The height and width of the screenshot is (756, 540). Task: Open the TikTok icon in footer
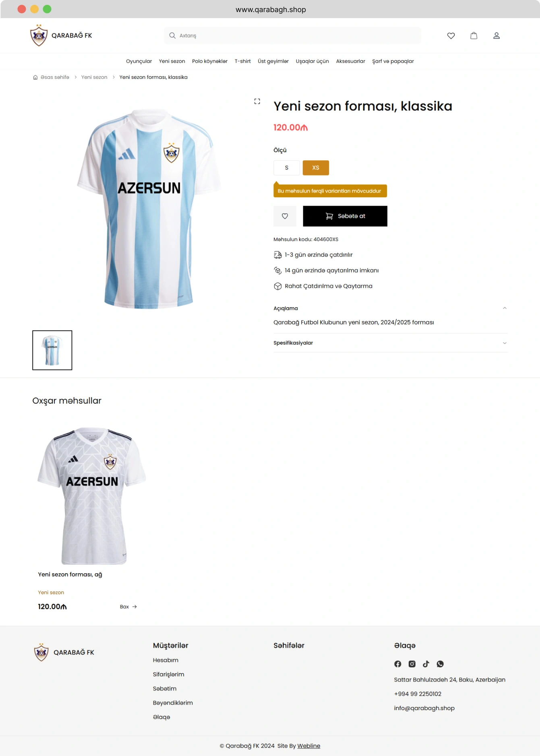[426, 664]
